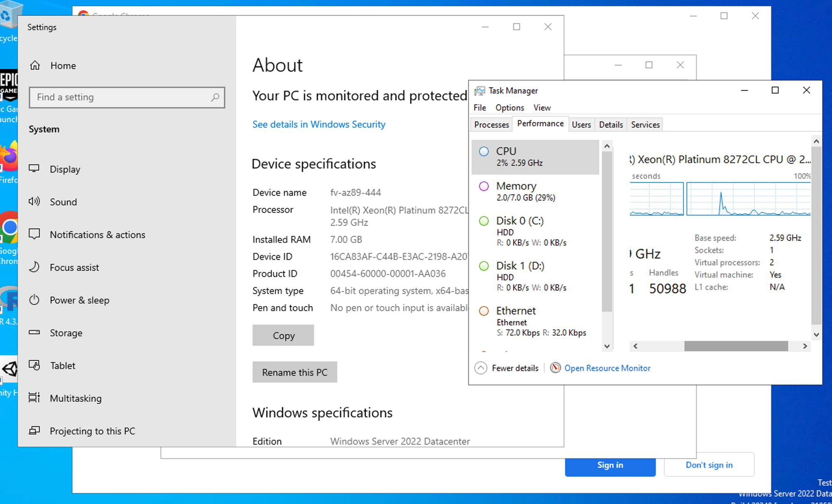Click device name value fv-az89-444
Screen dimensions: 832x504
[x=356, y=193]
